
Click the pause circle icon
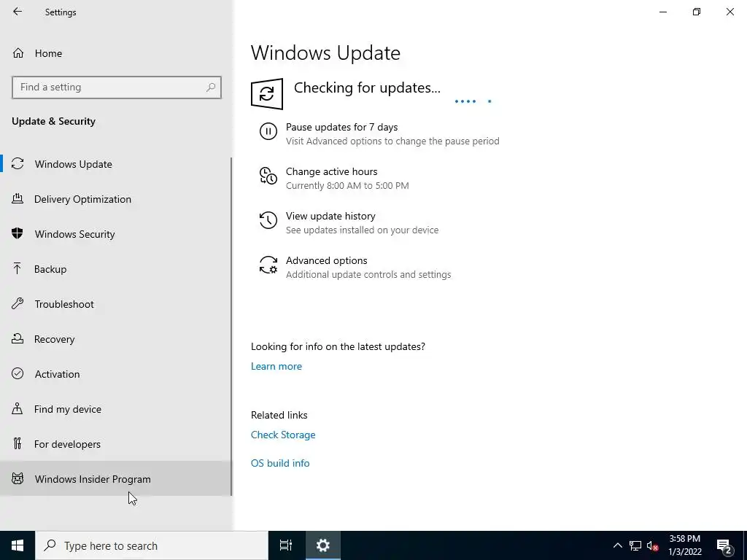tap(268, 131)
